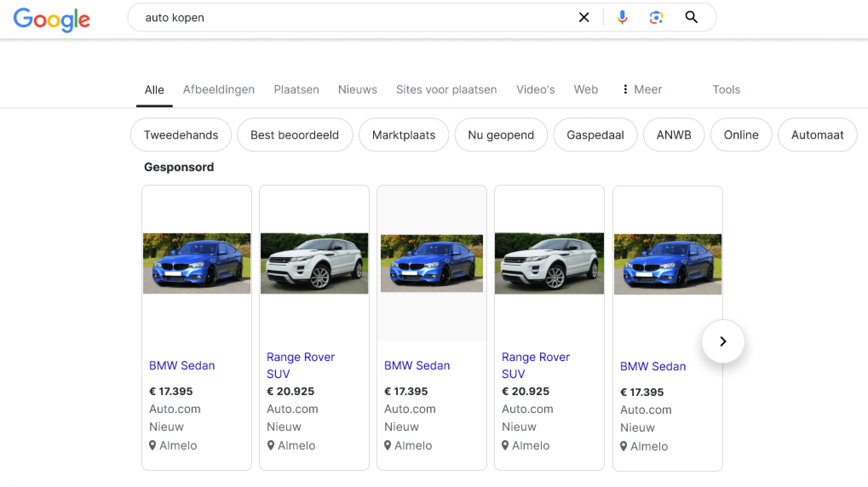The height and width of the screenshot is (487, 868).
Task: Click the first card's € 17.395 price
Action: click(x=171, y=391)
